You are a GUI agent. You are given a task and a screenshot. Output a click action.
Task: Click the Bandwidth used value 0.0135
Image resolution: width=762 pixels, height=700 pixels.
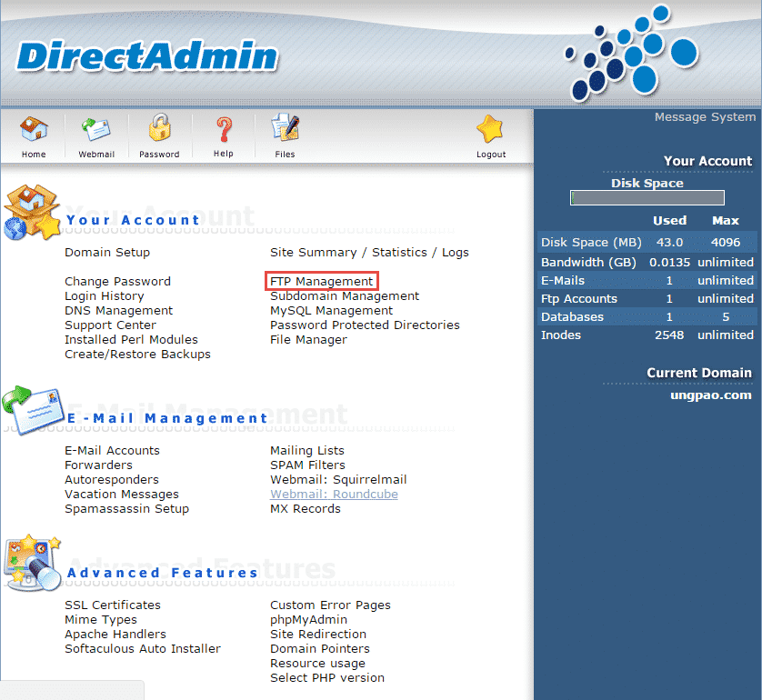669,263
